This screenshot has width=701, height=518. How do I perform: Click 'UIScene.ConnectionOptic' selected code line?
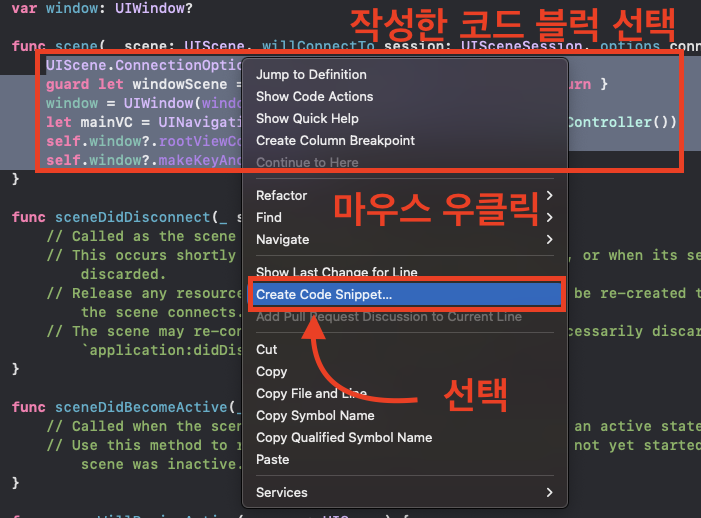tap(144, 65)
